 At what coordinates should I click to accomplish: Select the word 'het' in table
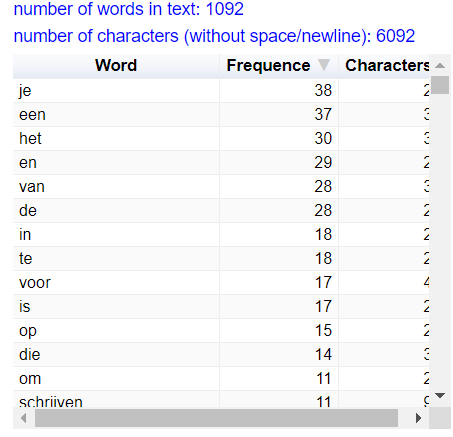point(30,139)
